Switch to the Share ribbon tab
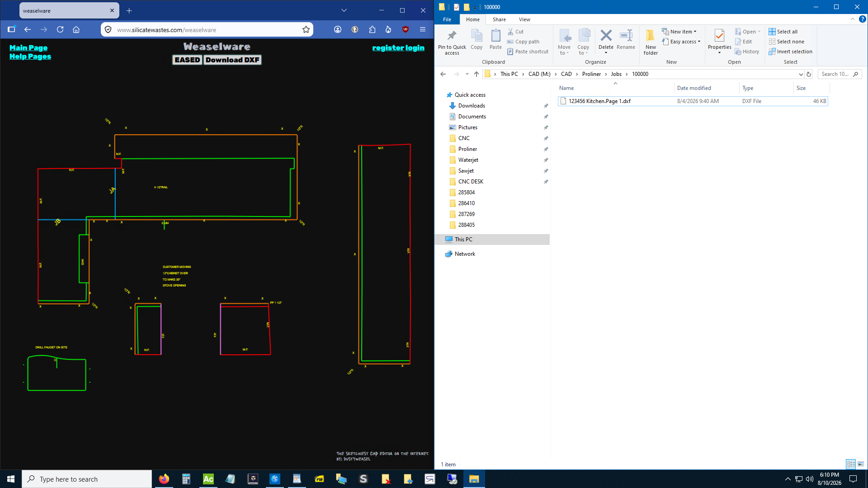 [499, 19]
